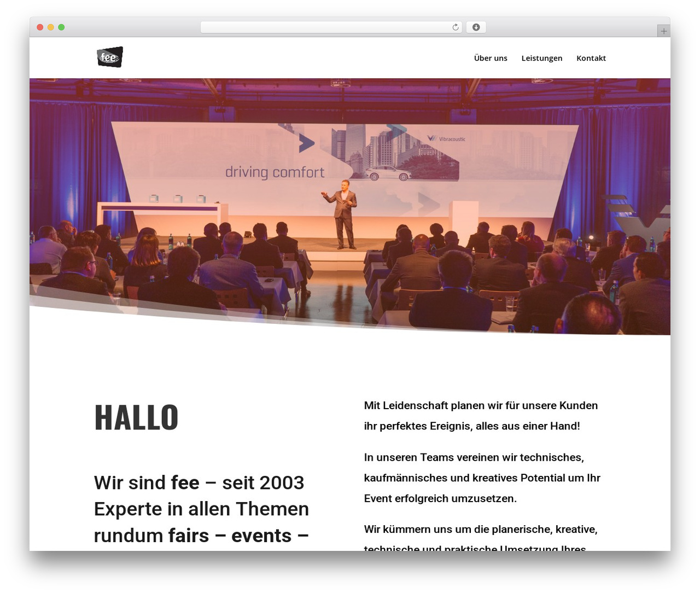Maximize the window using the green button

(x=61, y=27)
